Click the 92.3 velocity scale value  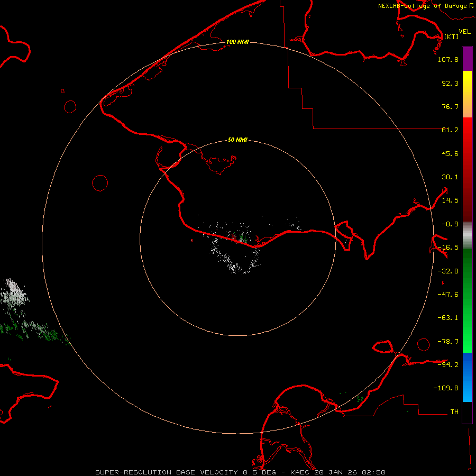tap(450, 83)
